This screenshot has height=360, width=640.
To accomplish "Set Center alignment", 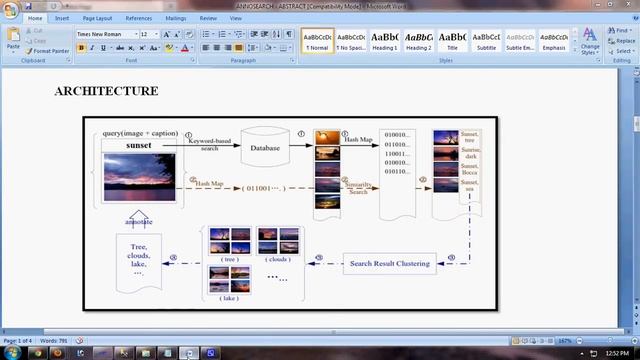I will [x=217, y=48].
